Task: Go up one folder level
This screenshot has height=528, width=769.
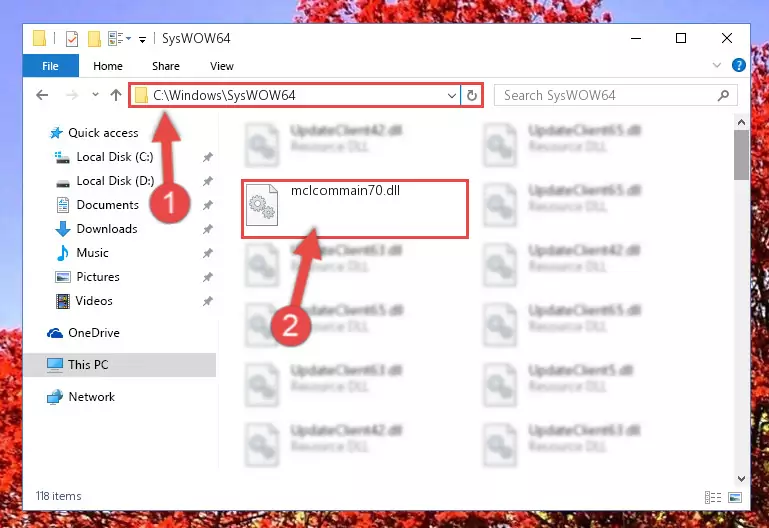Action: tap(116, 95)
